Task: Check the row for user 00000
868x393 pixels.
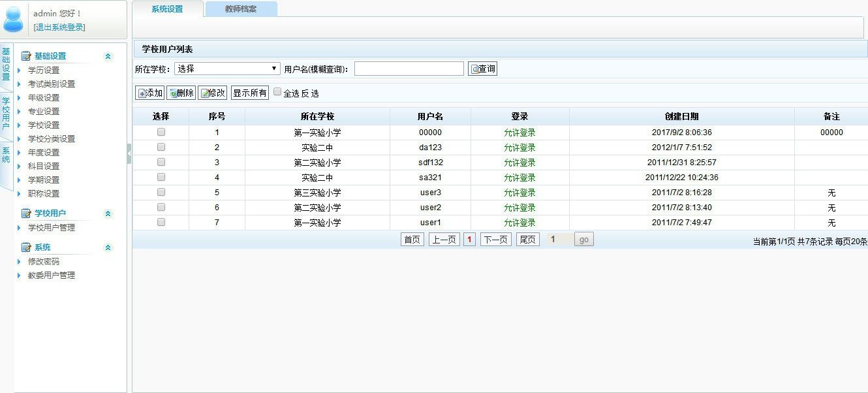Action: (x=161, y=132)
